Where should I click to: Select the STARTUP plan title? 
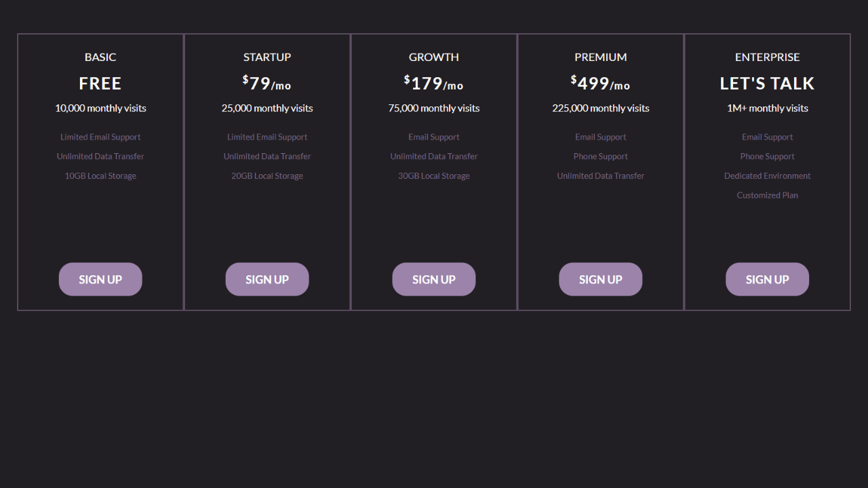267,57
